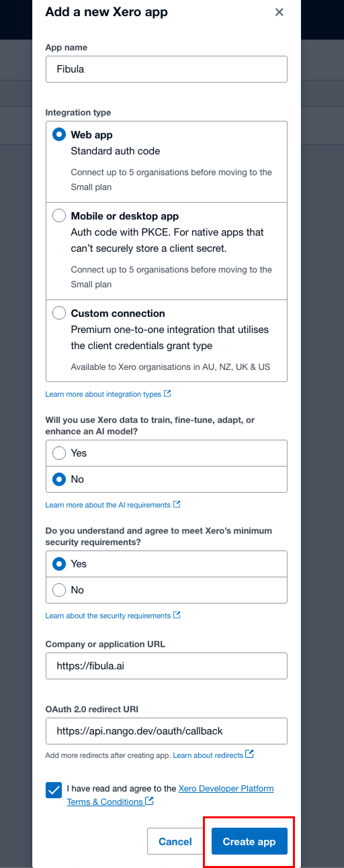Screen dimensions: 344x868
Task: Select No for minimum security requirements
Action: tap(59, 590)
